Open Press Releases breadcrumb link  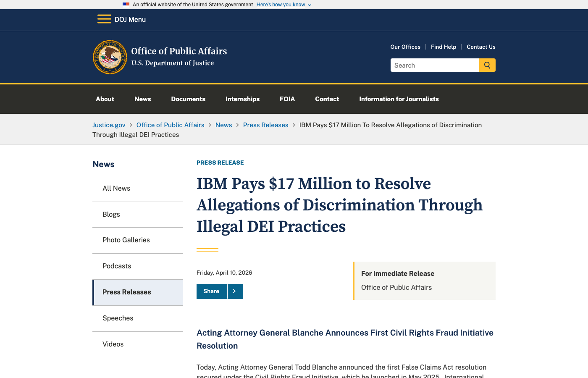click(x=265, y=125)
